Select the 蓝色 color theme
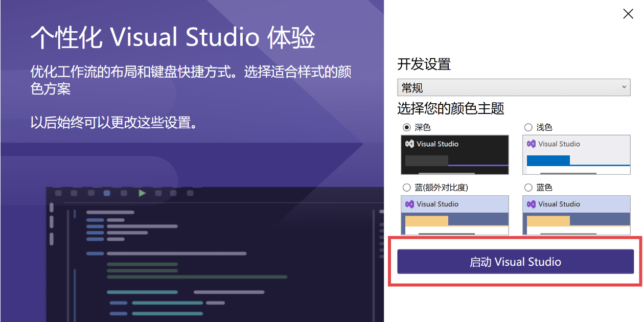This screenshot has width=644, height=322. tap(527, 188)
